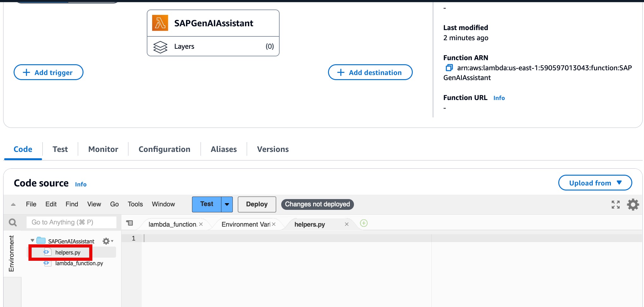Open the Test button dropdown arrow

tap(227, 204)
